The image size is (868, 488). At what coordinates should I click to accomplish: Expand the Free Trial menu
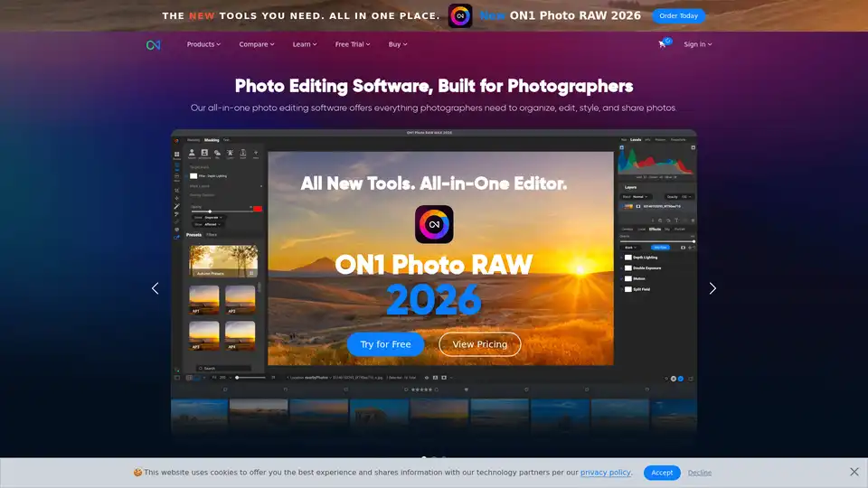coord(352,44)
